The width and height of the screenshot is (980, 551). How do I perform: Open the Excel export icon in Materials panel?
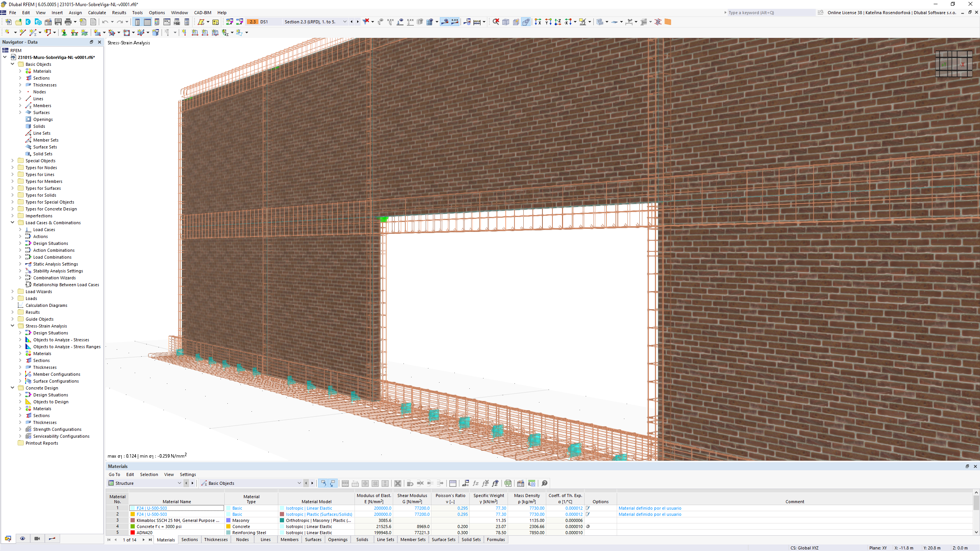point(508,483)
